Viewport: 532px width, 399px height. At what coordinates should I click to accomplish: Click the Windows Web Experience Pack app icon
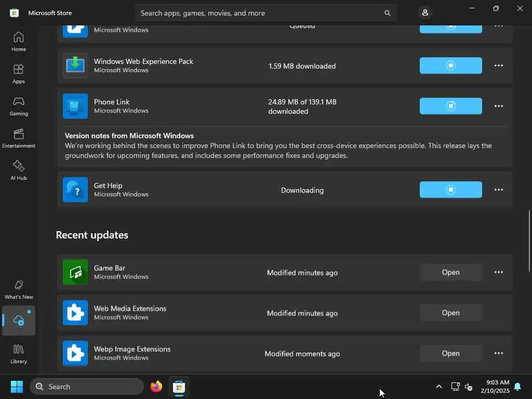[x=75, y=65]
